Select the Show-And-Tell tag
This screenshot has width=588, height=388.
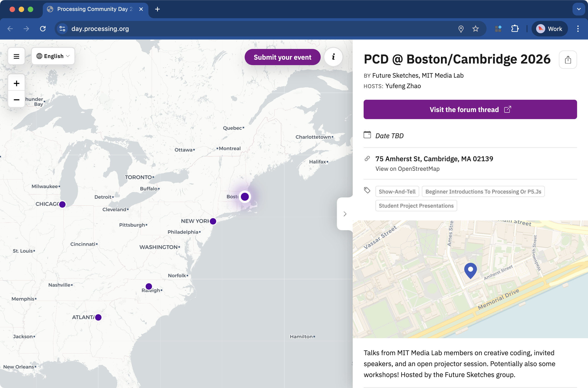point(397,191)
